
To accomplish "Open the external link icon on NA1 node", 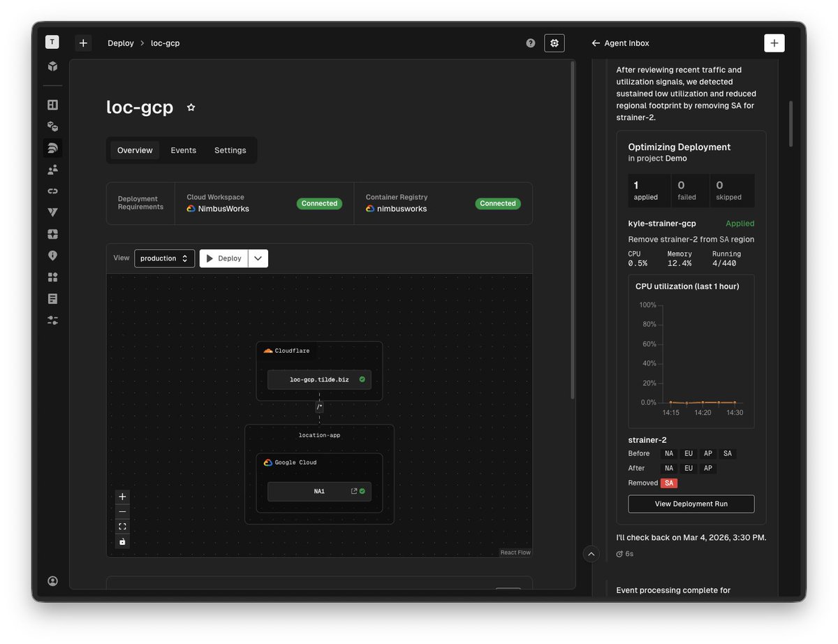I will [354, 491].
